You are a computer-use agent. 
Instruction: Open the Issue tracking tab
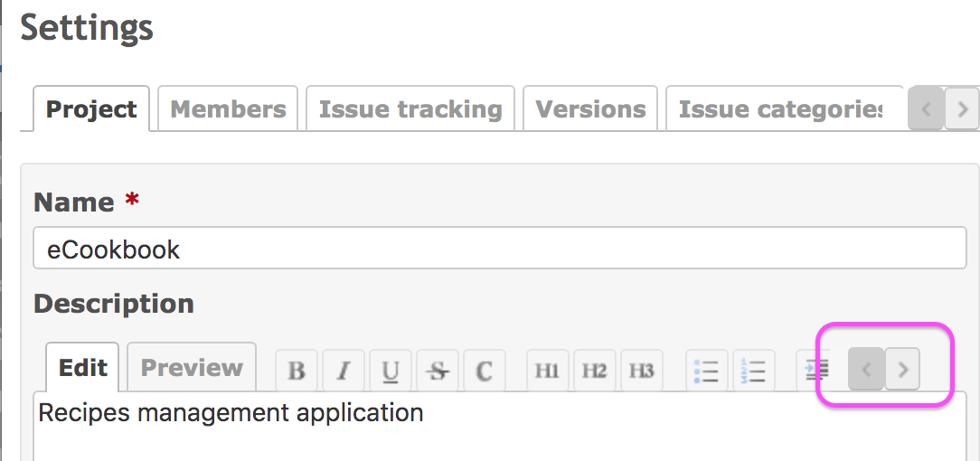coord(410,109)
